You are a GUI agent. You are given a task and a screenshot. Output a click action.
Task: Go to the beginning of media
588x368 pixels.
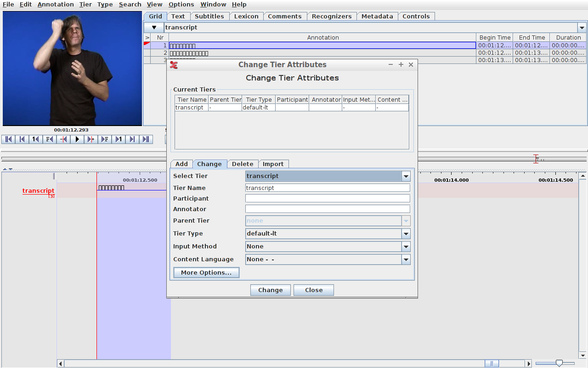pyautogui.click(x=8, y=139)
